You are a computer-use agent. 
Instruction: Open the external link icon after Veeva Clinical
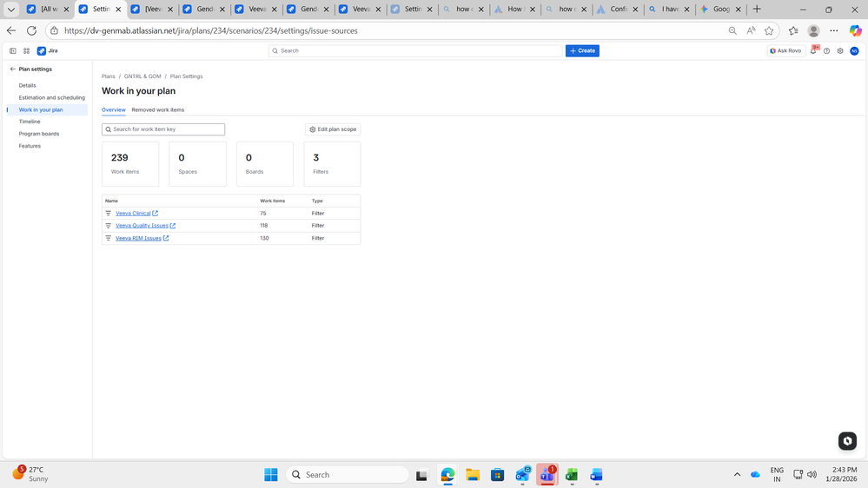(x=155, y=213)
